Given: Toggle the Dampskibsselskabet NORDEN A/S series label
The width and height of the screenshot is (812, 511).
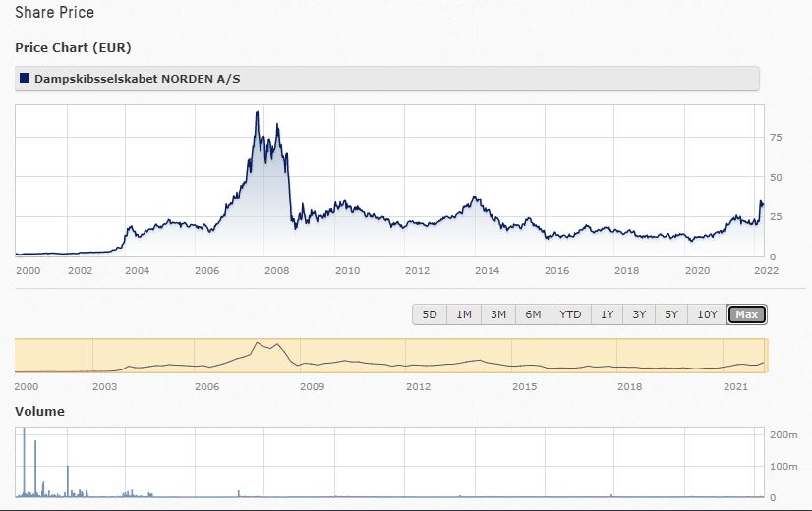Looking at the screenshot, I should 122,78.
